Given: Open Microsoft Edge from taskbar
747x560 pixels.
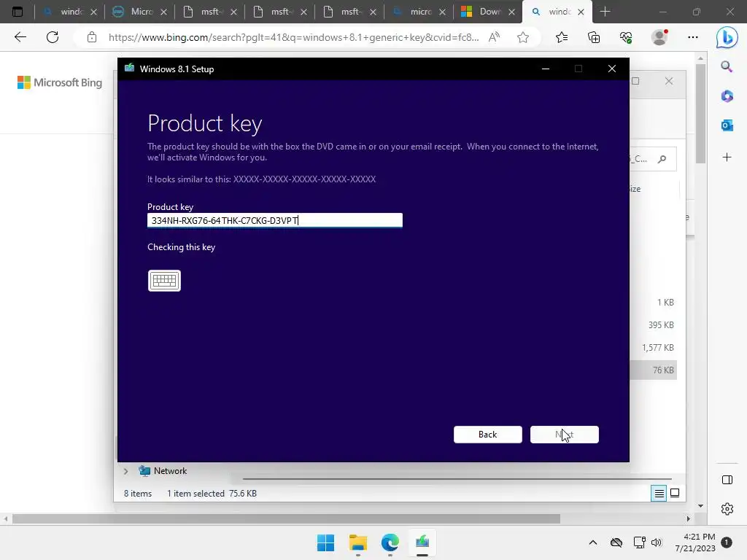Looking at the screenshot, I should tap(390, 542).
